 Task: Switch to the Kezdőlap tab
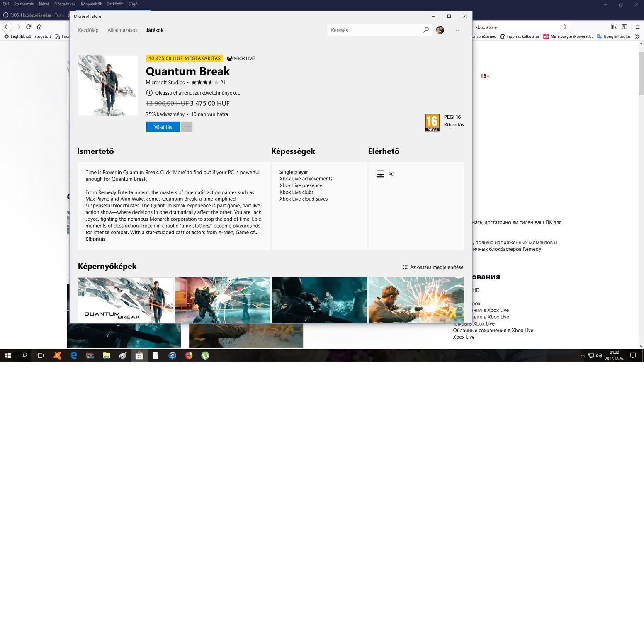point(88,30)
